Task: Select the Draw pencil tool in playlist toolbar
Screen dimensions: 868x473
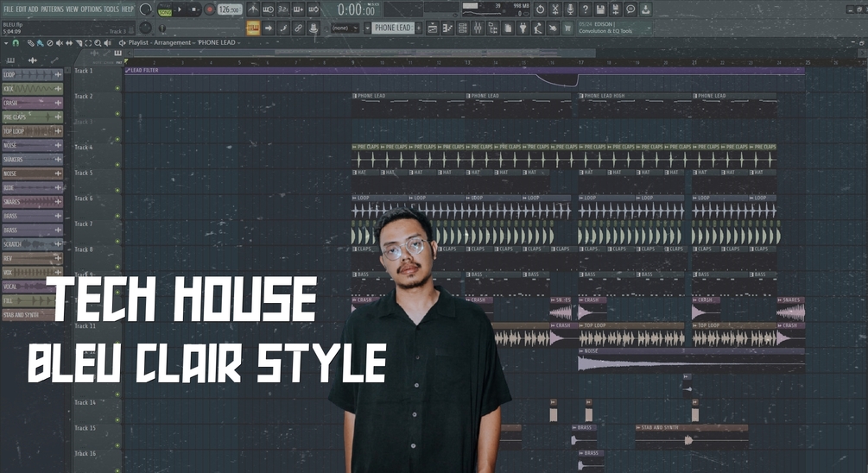Action: coord(30,42)
